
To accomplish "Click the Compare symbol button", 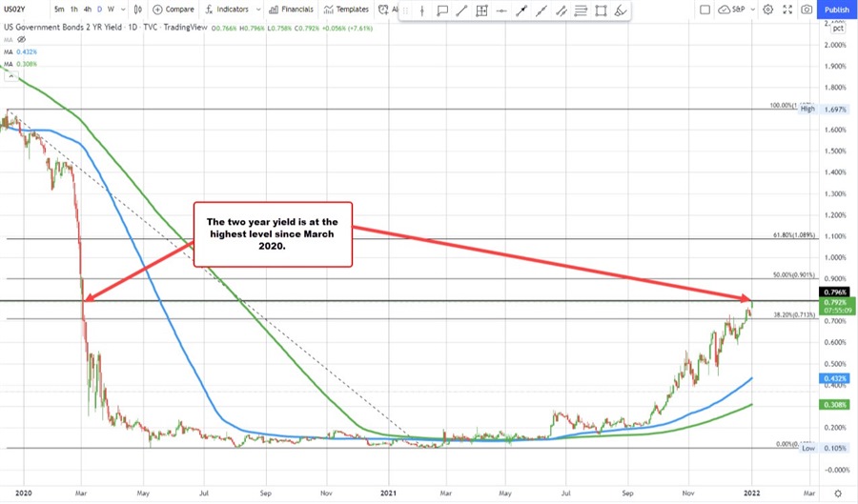I will click(x=173, y=10).
